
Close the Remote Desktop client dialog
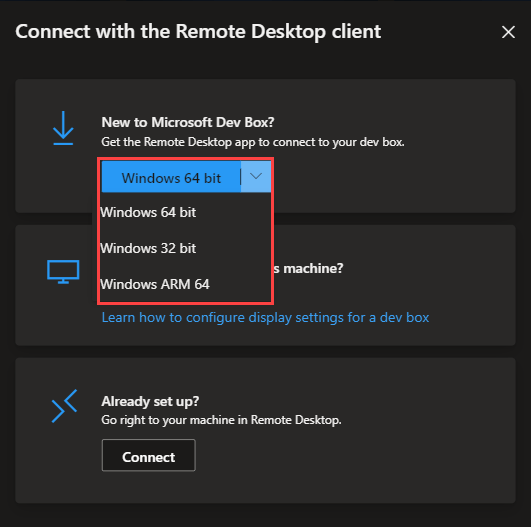point(508,32)
